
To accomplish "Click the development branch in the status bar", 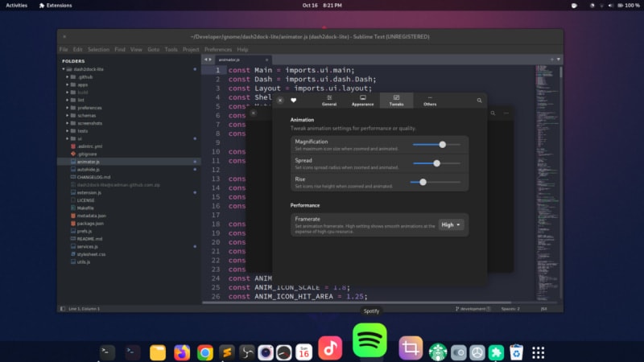I will coord(474,308).
